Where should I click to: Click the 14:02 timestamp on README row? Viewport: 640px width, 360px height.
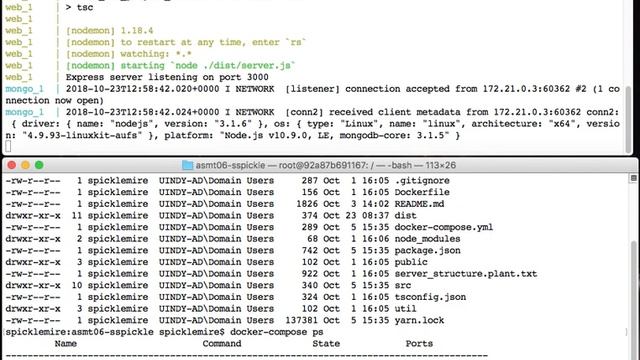click(376, 204)
